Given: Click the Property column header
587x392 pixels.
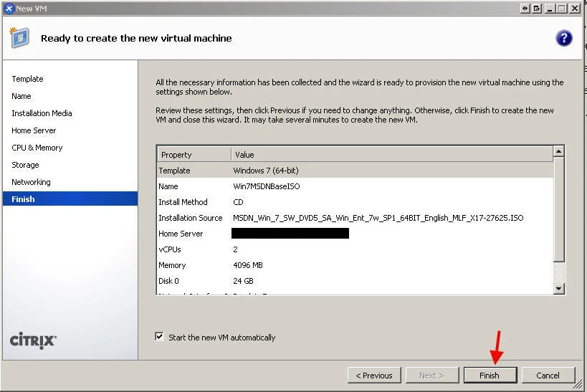Looking at the screenshot, I should [194, 155].
